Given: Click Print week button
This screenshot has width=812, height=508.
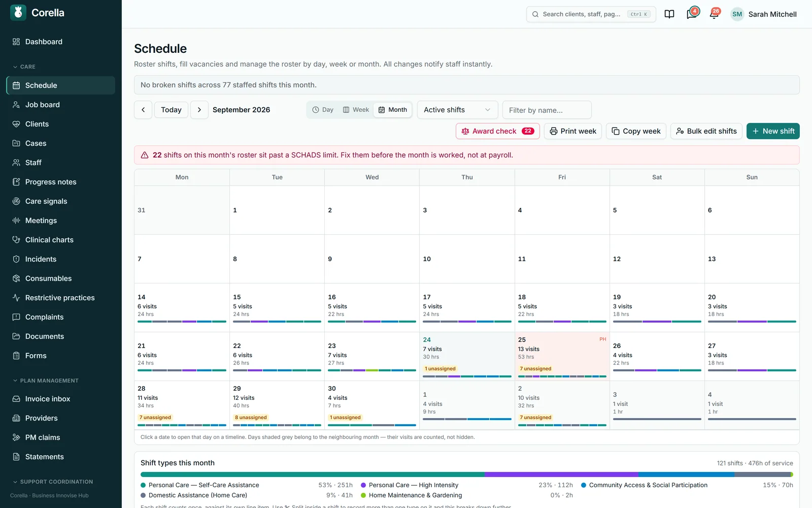Looking at the screenshot, I should pyautogui.click(x=573, y=131).
